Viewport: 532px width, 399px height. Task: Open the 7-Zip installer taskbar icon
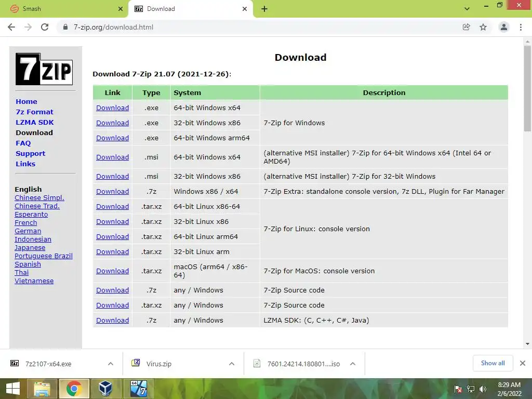[x=139, y=389]
